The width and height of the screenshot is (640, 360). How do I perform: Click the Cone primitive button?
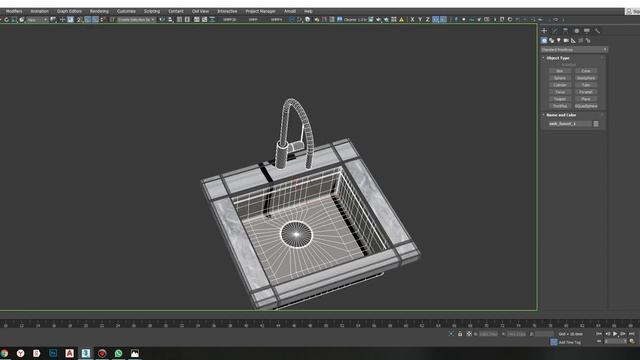pyautogui.click(x=586, y=71)
